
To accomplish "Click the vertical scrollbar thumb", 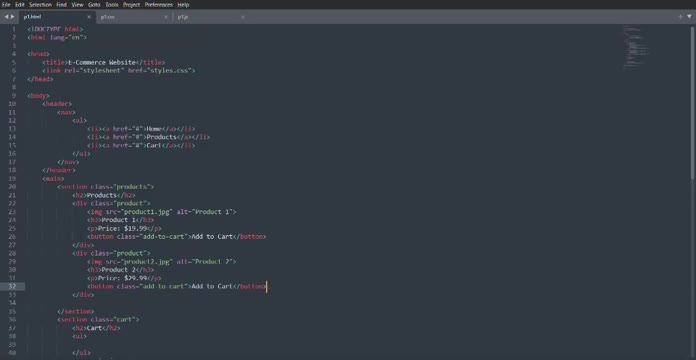I will pos(693,102).
